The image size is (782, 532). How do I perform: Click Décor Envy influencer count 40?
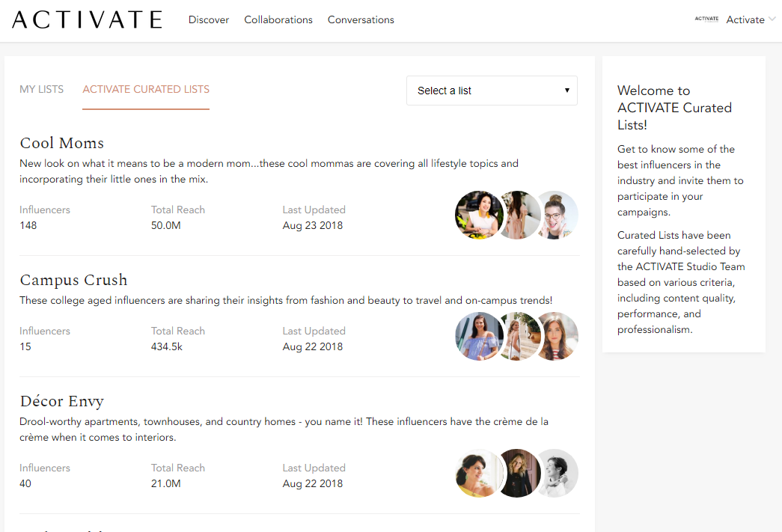[x=25, y=483]
